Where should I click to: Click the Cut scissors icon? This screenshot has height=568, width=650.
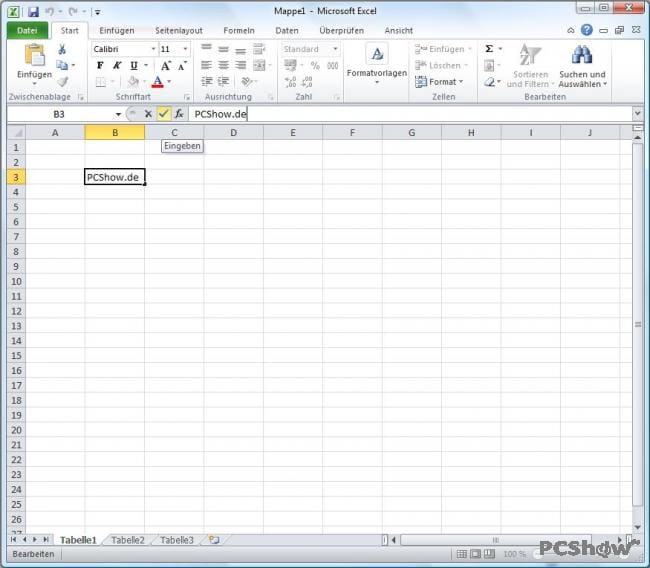pyautogui.click(x=62, y=49)
